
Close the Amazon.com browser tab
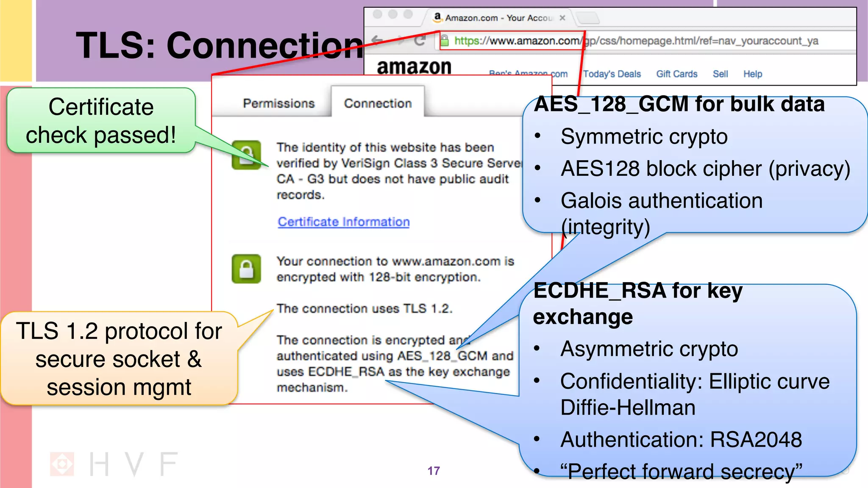pyautogui.click(x=562, y=18)
